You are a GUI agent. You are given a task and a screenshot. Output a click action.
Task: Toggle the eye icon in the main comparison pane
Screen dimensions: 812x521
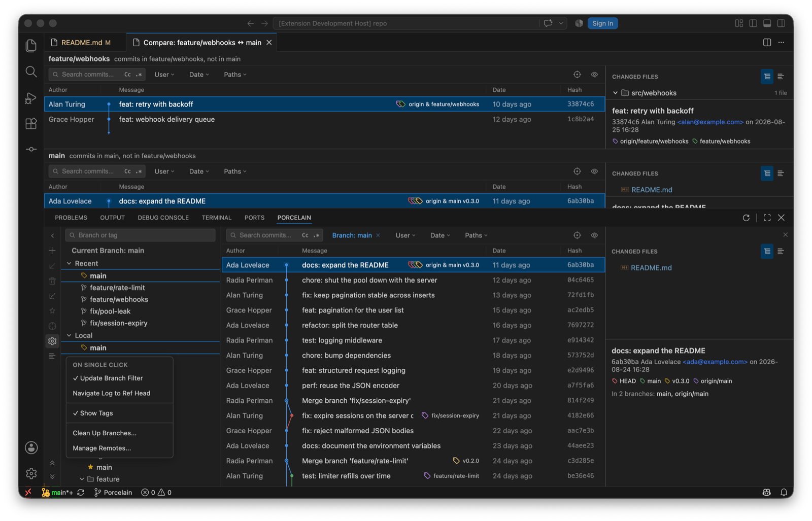point(594,171)
